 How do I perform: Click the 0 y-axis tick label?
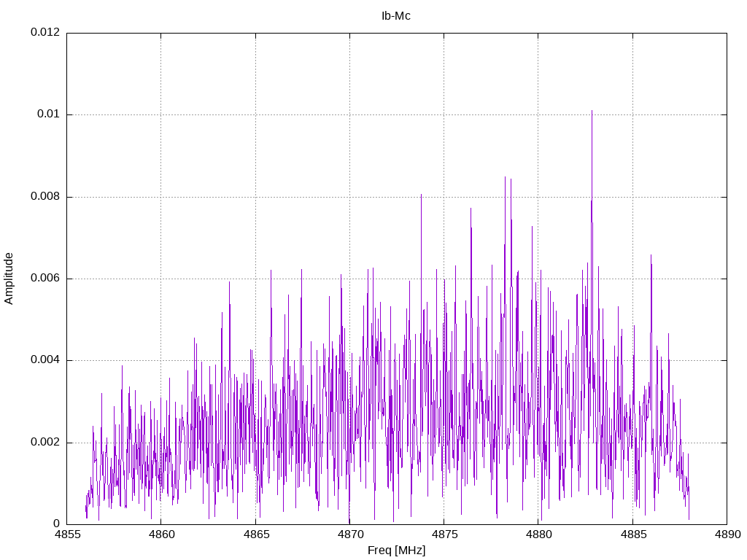pos(57,524)
